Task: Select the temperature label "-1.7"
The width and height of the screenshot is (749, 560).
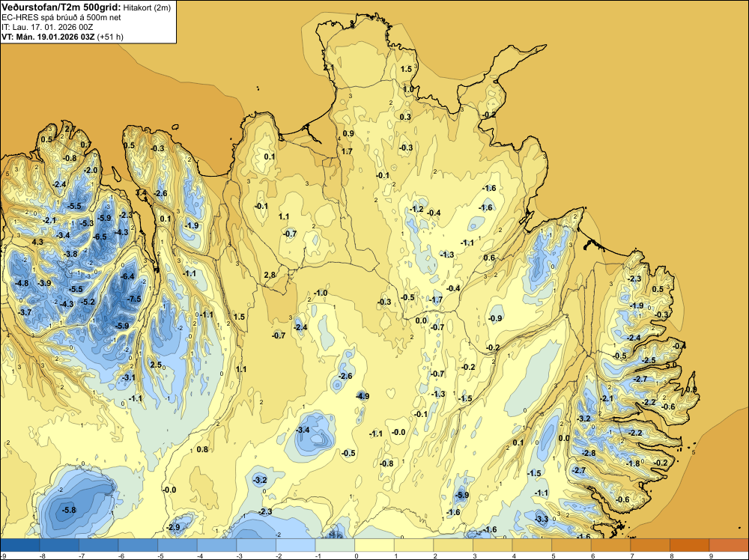Action: pyautogui.click(x=436, y=300)
